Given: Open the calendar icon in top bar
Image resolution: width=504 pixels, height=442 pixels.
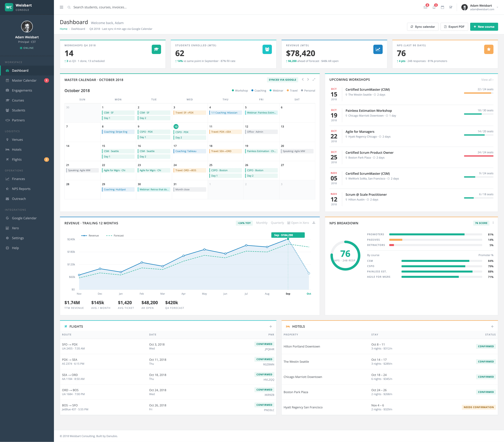Looking at the screenshot, I should pyautogui.click(x=442, y=7).
